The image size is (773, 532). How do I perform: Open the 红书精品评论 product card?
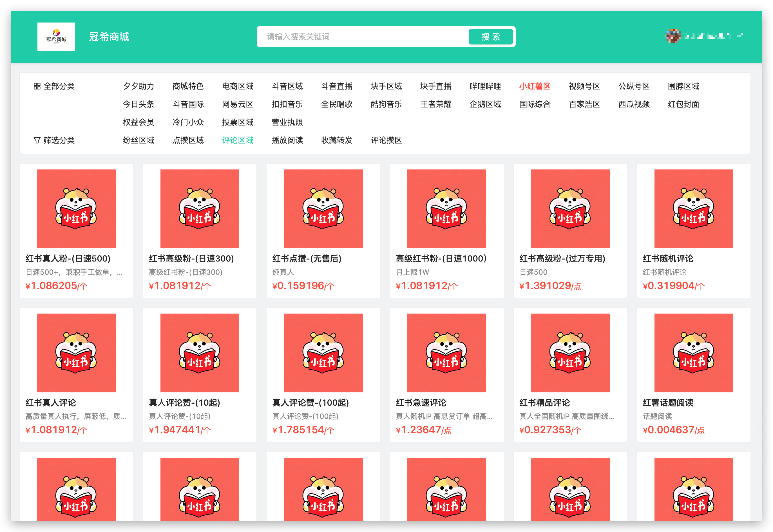click(x=570, y=375)
